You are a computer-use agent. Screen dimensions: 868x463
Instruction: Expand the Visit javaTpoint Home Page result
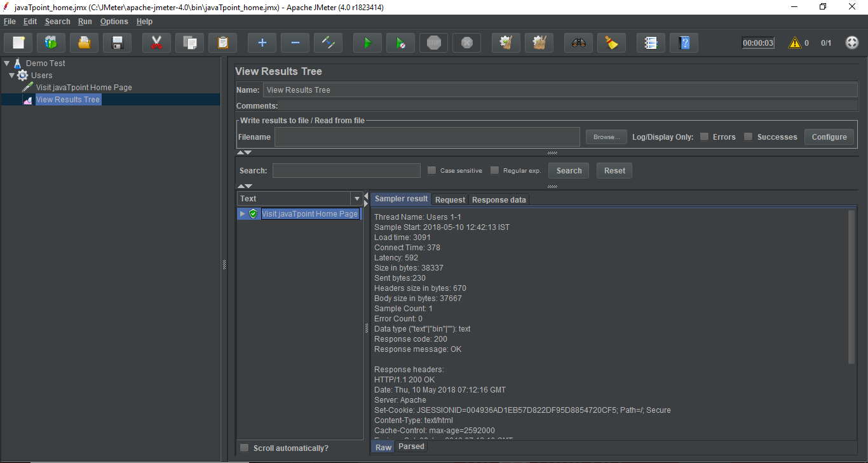242,214
